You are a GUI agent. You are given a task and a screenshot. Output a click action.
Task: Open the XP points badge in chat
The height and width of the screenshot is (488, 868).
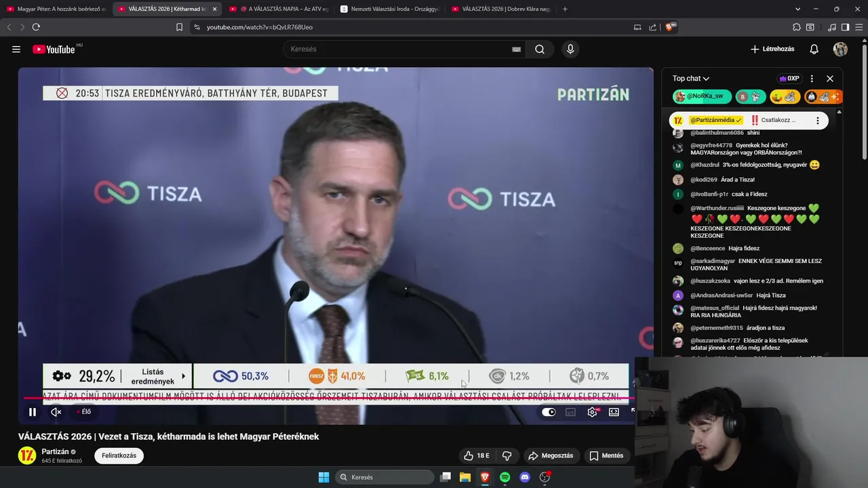[789, 79]
